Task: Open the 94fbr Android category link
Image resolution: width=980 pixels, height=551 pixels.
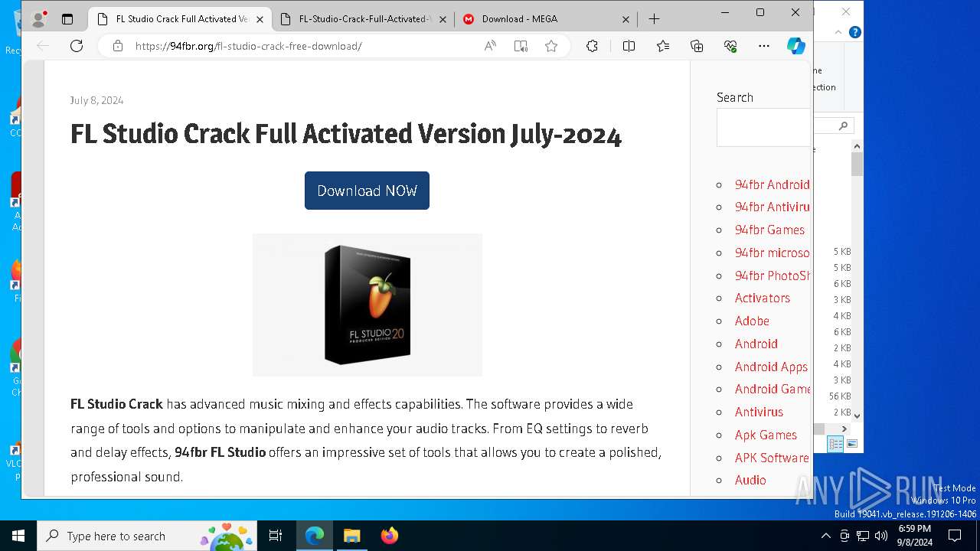Action: click(x=772, y=184)
